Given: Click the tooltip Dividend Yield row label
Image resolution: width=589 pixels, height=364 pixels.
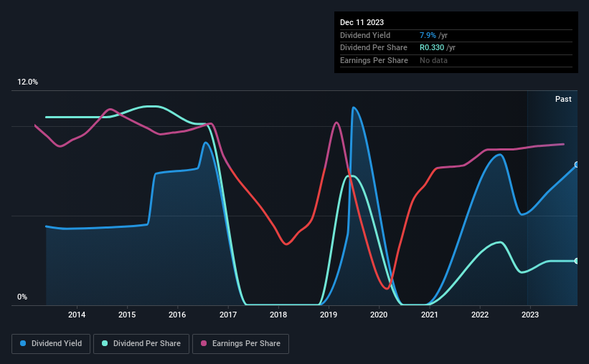Looking at the screenshot, I should pyautogui.click(x=365, y=35).
